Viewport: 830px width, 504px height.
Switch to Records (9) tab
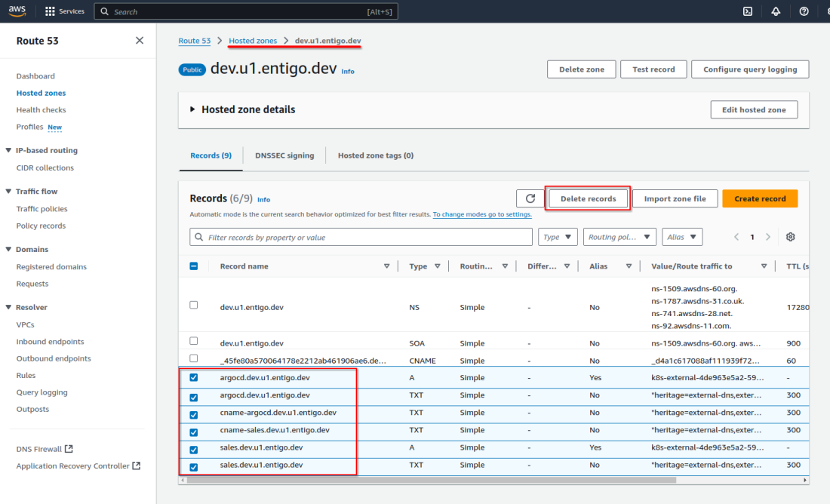[211, 155]
